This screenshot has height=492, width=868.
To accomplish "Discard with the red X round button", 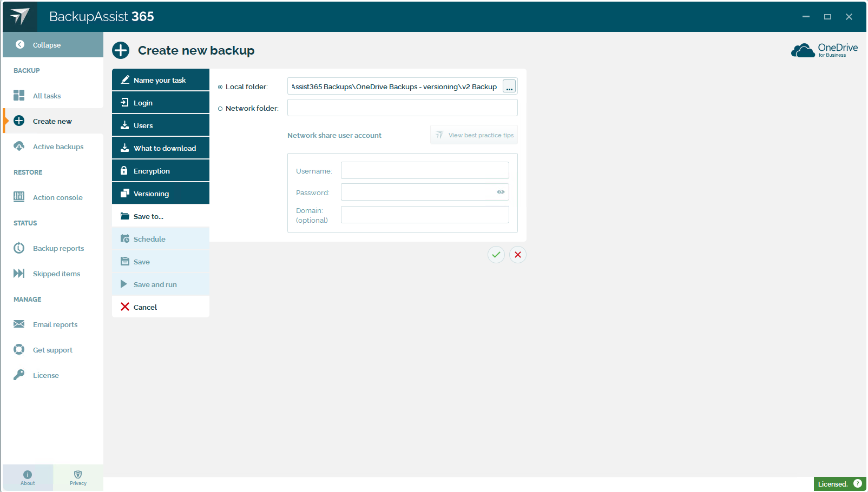I will 518,255.
